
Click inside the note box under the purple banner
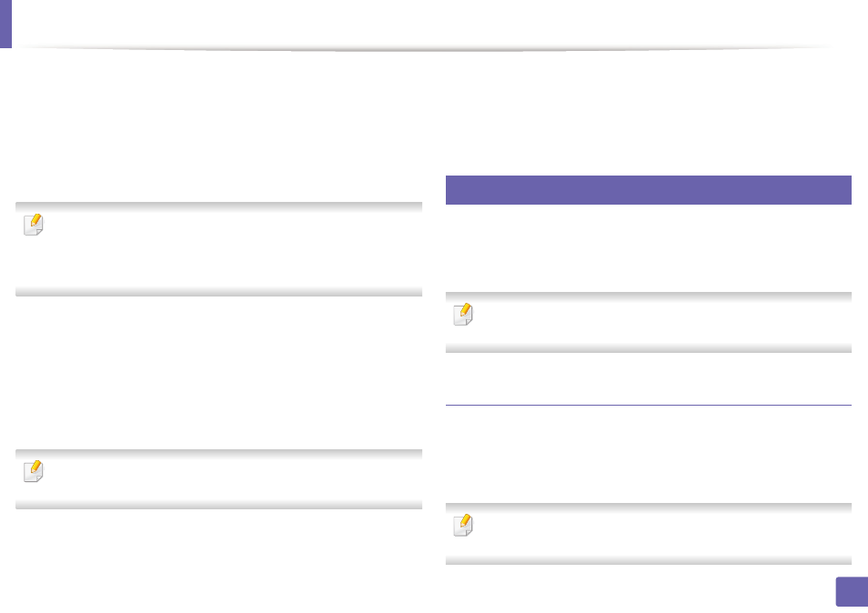click(x=659, y=323)
